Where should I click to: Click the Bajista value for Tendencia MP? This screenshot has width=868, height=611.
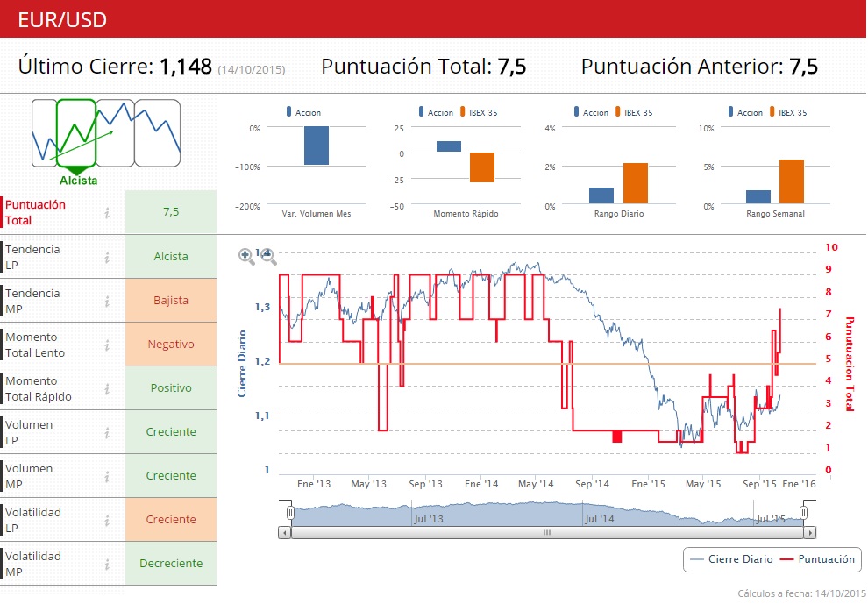coord(171,301)
